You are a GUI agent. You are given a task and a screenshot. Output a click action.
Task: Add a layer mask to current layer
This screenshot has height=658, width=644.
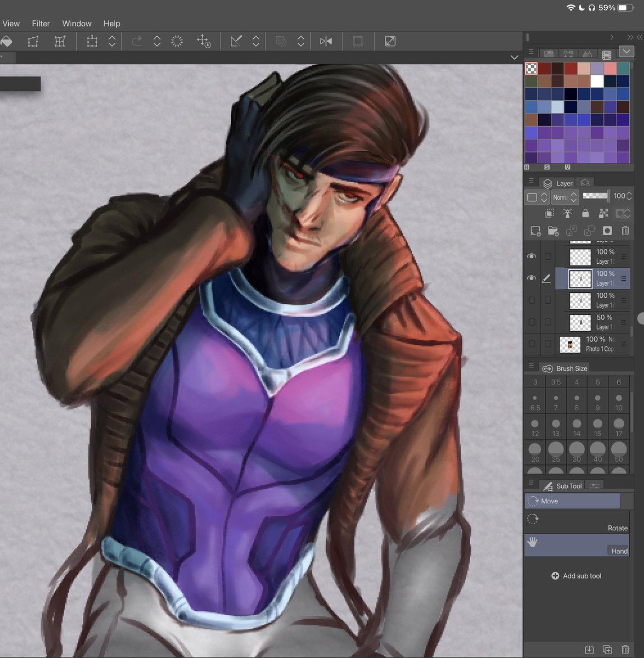(x=607, y=231)
